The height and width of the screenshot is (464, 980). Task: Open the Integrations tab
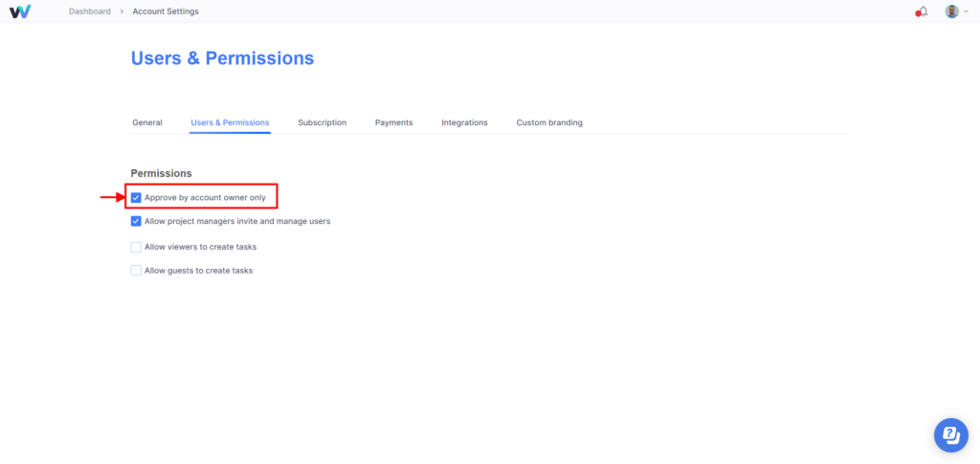click(x=464, y=122)
